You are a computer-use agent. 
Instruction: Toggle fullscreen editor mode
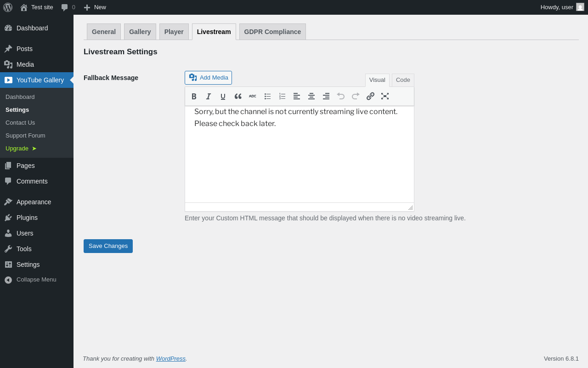click(385, 96)
